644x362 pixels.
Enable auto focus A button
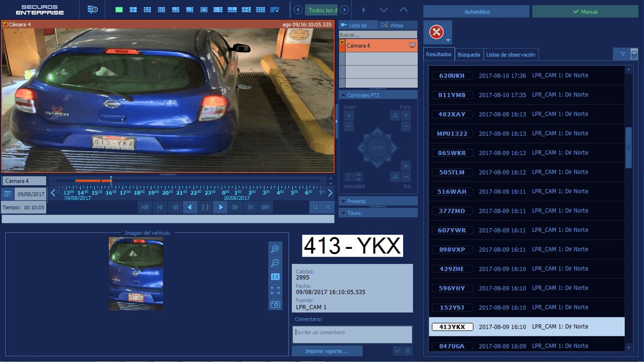tap(395, 116)
